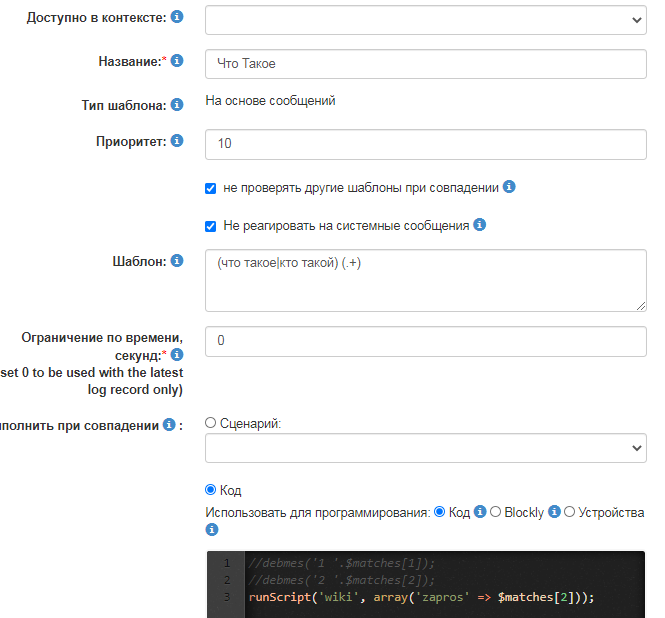Viewport: 665px width, 618px height.
Task: Open the Доступно в контексте dropdown
Action: [x=425, y=19]
